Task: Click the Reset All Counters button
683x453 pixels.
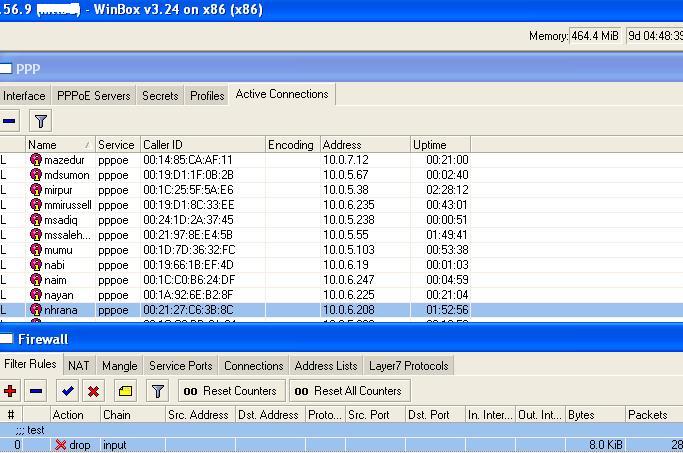Action: 350,391
